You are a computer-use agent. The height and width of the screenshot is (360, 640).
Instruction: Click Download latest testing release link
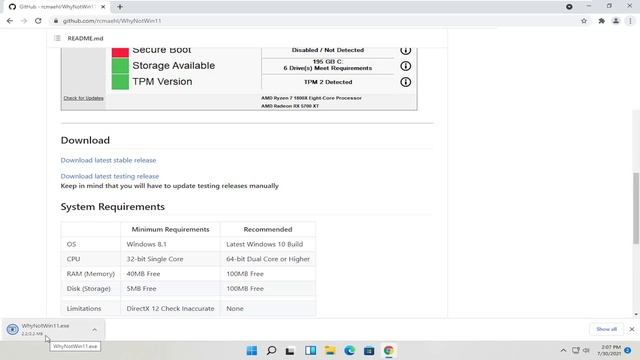point(110,176)
